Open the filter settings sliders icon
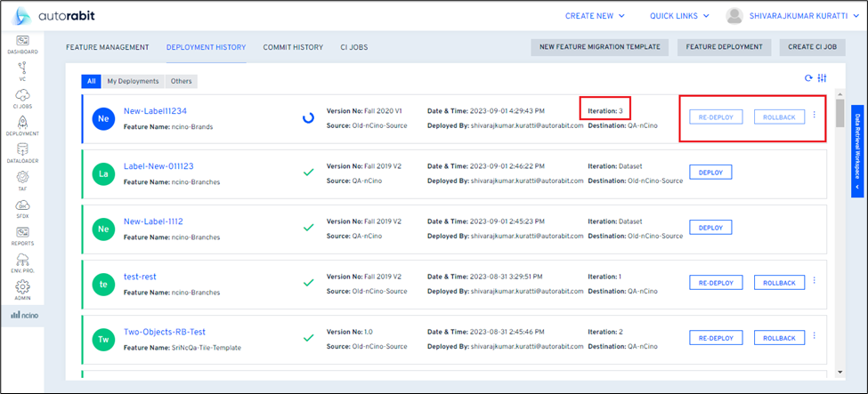The image size is (868, 394). (823, 78)
